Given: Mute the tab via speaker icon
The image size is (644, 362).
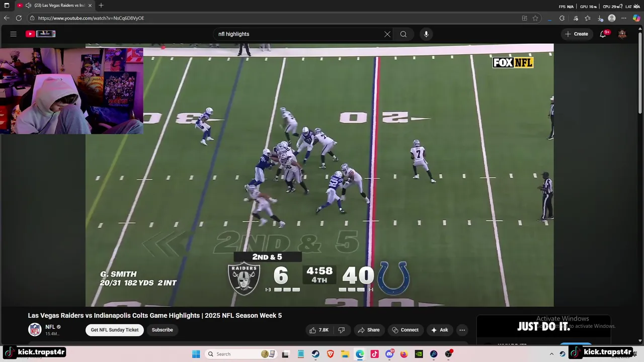Looking at the screenshot, I should click(x=28, y=6).
